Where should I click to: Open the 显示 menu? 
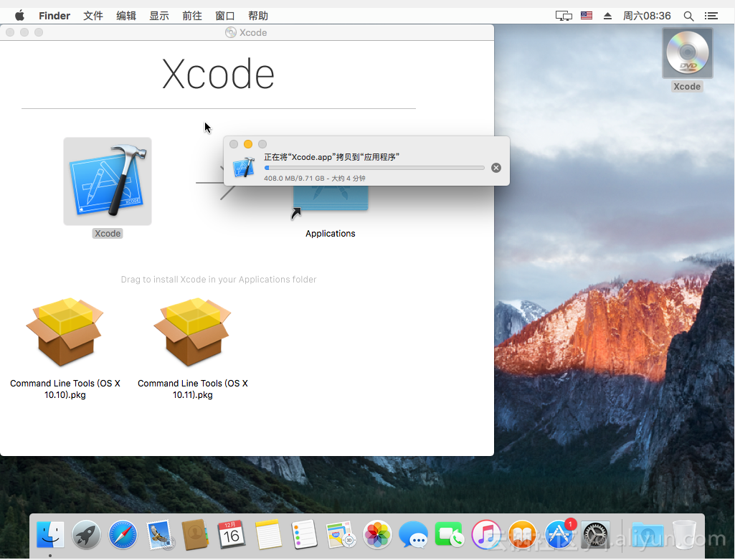(x=159, y=16)
